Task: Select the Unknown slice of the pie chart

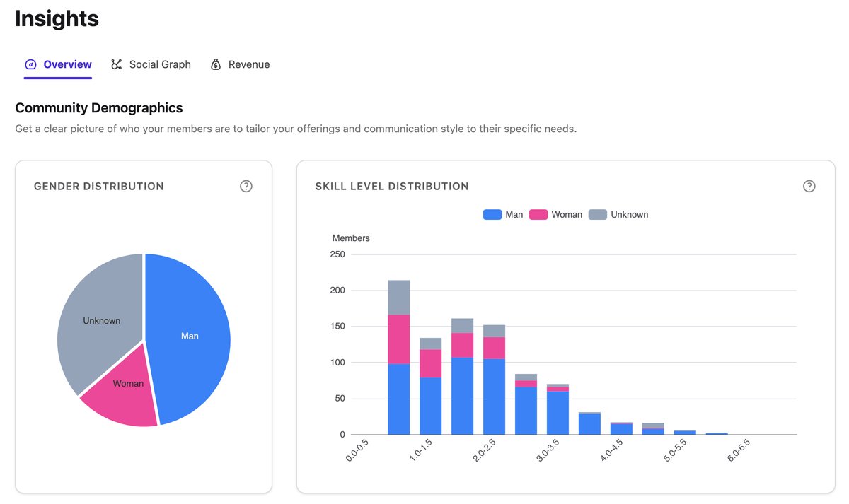Action: coord(101,320)
